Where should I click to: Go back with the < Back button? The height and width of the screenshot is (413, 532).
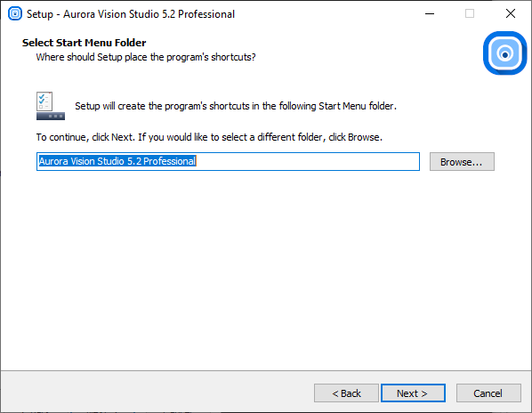click(x=346, y=393)
